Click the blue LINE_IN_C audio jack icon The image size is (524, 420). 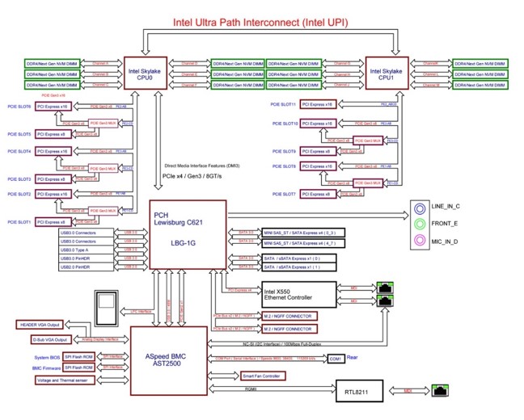420,208
